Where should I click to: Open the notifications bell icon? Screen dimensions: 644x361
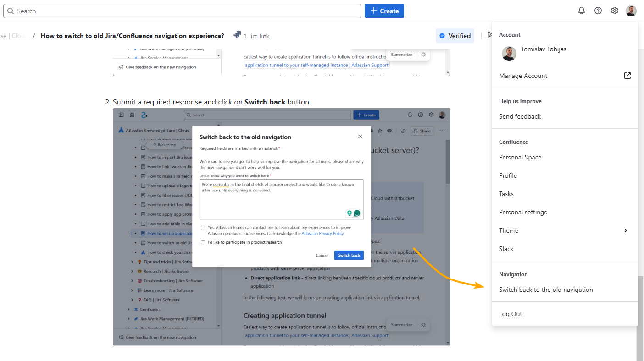(581, 10)
